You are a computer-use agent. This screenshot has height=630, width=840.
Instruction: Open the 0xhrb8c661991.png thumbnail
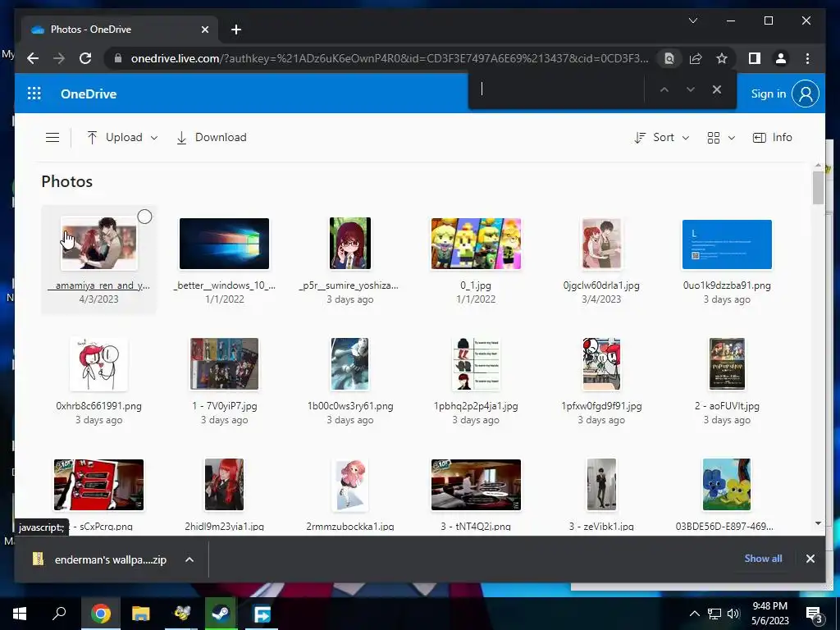pyautogui.click(x=99, y=364)
